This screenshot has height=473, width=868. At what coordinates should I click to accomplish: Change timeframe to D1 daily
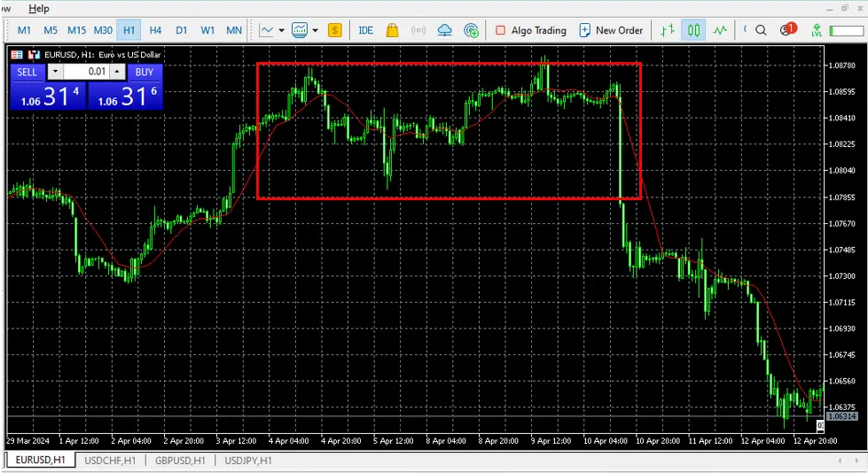click(x=182, y=30)
